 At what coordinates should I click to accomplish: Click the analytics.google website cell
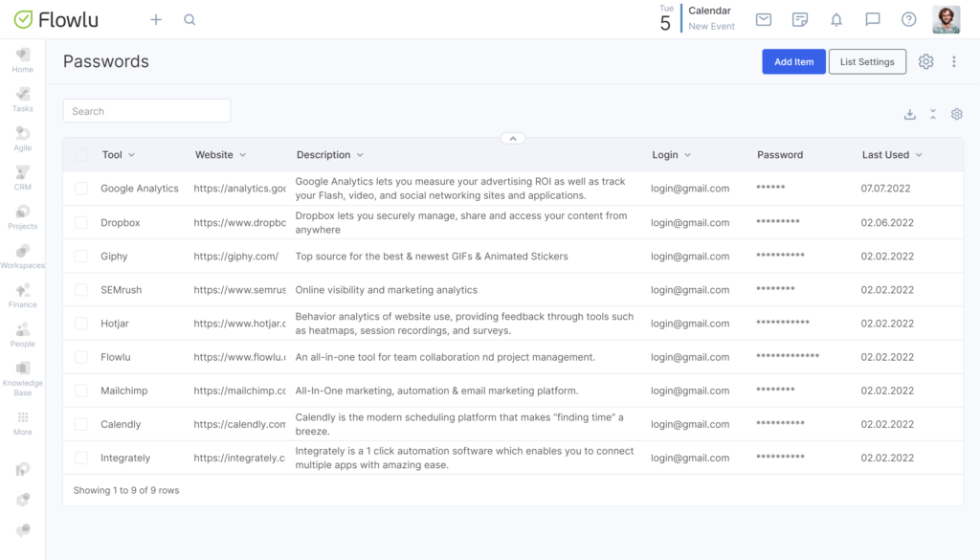tap(239, 189)
